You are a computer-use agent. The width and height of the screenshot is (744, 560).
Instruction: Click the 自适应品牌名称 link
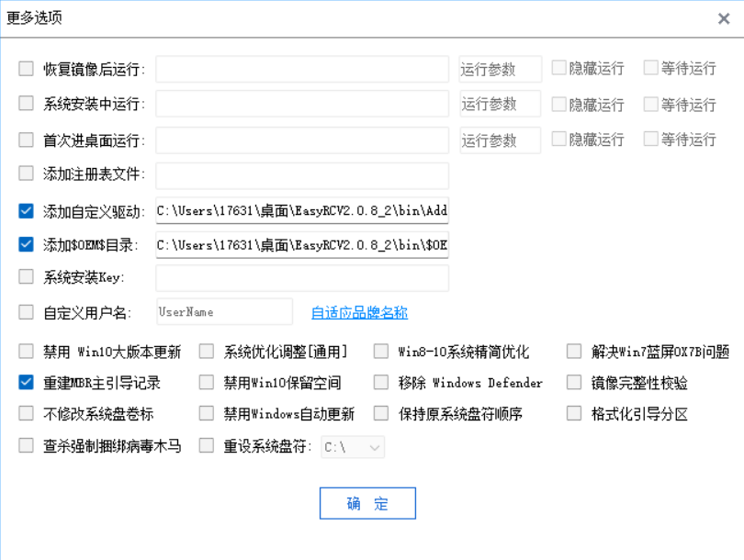click(x=359, y=313)
